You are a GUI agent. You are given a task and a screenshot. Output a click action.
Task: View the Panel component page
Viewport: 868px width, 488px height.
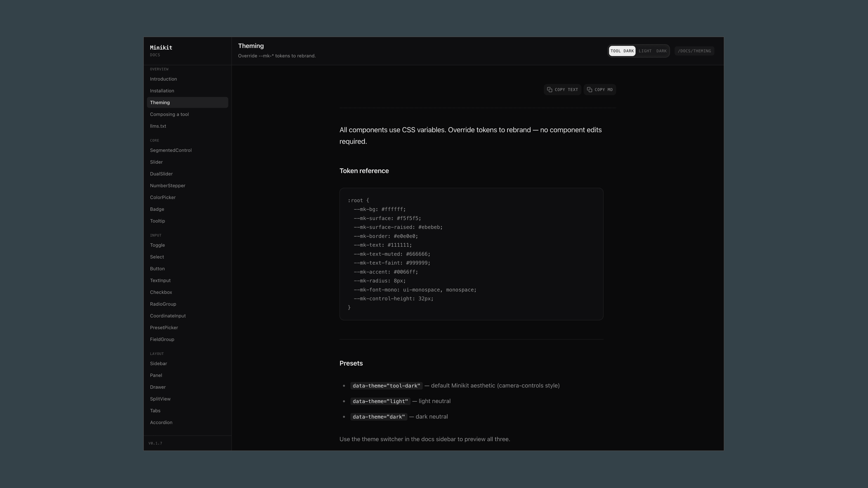pos(187,375)
